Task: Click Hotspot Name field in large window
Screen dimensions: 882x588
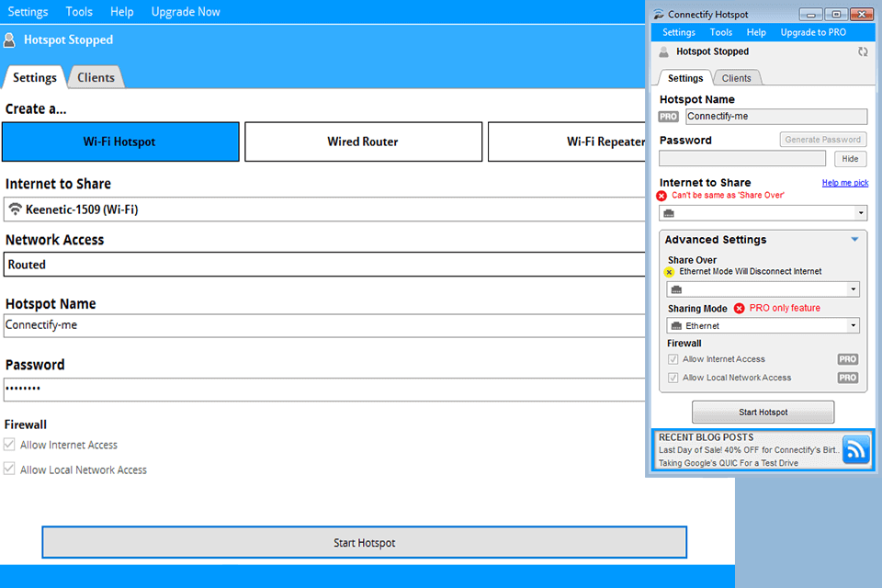Action: coord(324,325)
